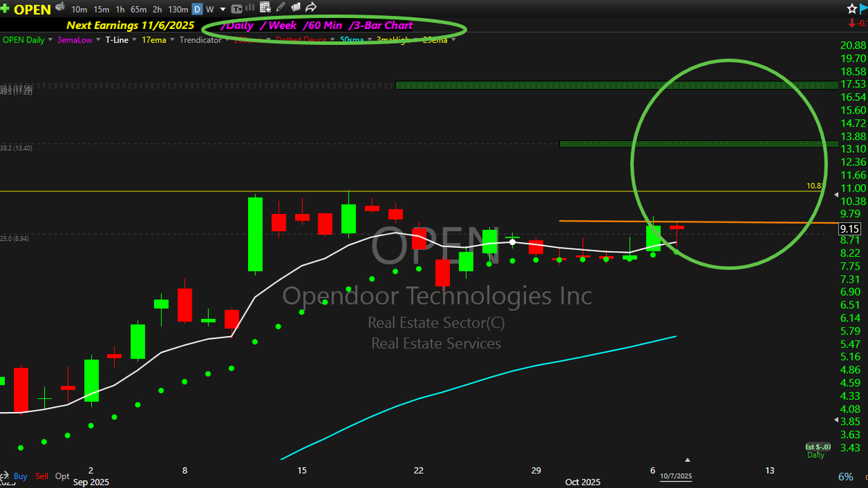Open the chart template icon
The height and width of the screenshot is (488, 868).
[235, 9]
